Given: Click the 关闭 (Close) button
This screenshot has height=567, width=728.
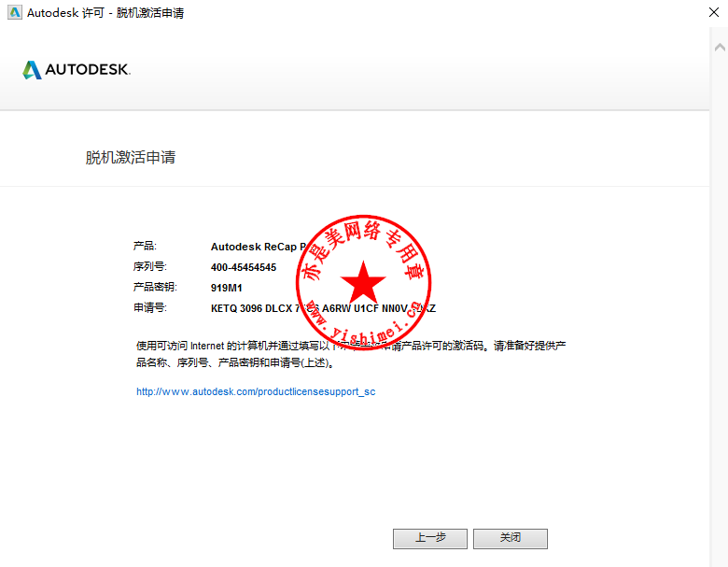Looking at the screenshot, I should point(511,538).
